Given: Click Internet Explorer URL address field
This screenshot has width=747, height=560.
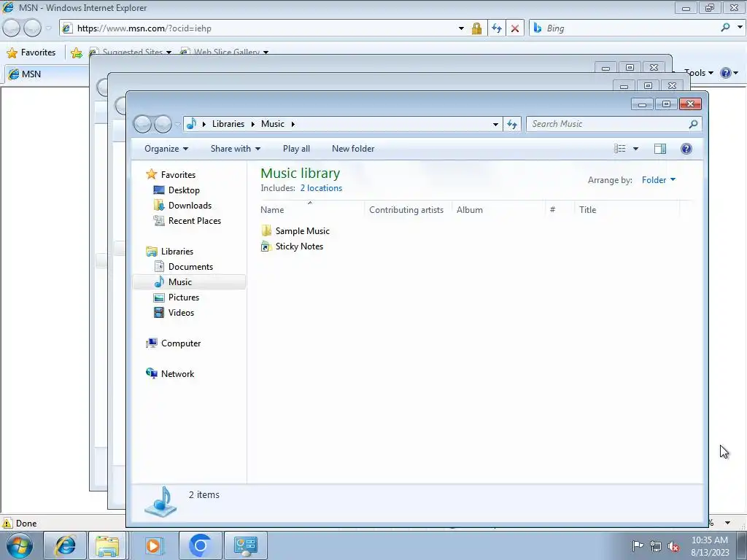Looking at the screenshot, I should coord(264,28).
